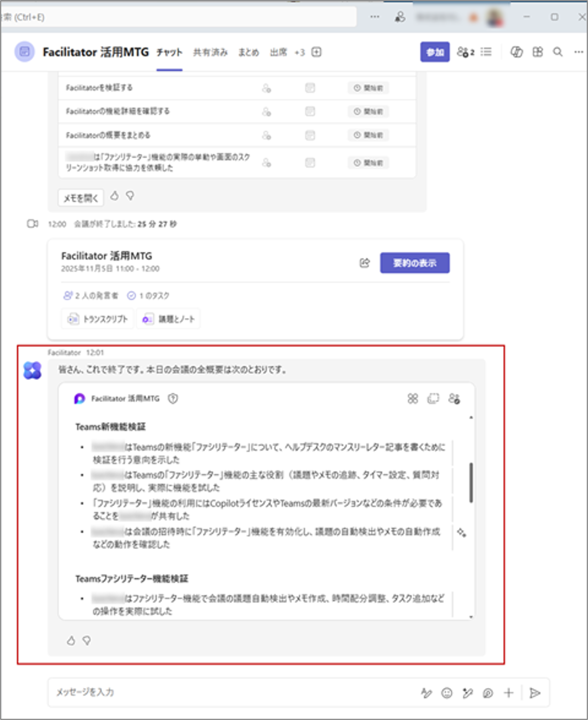588x720 pixels.
Task: Click the copy icon in Facilitator summary card
Action: coord(433,399)
